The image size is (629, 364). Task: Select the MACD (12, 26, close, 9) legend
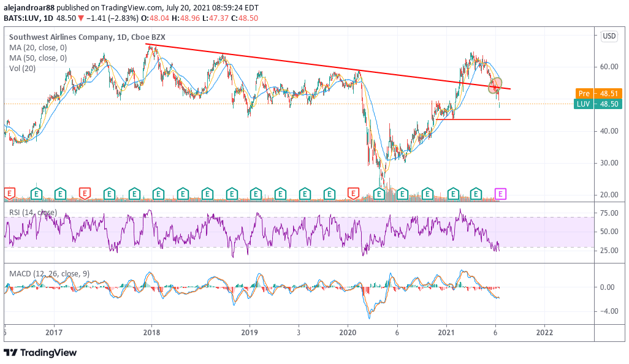tap(49, 274)
